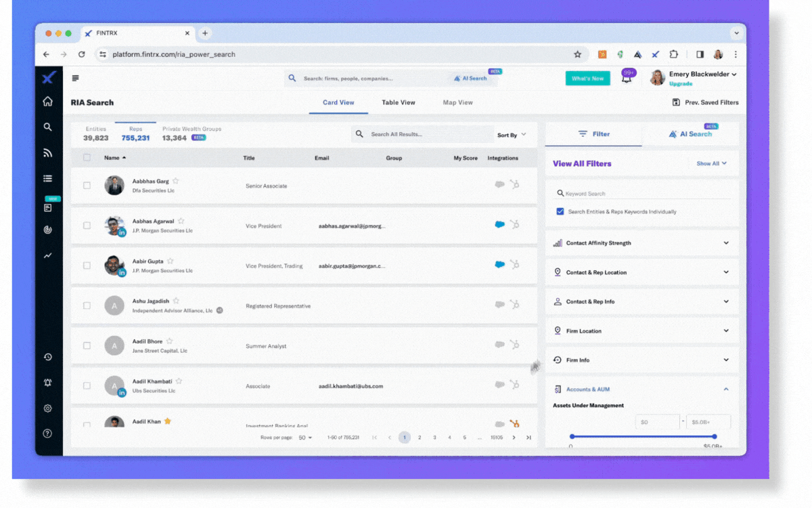Click the Search All Results field
Viewport: 812px width, 508px height.
(x=422, y=134)
